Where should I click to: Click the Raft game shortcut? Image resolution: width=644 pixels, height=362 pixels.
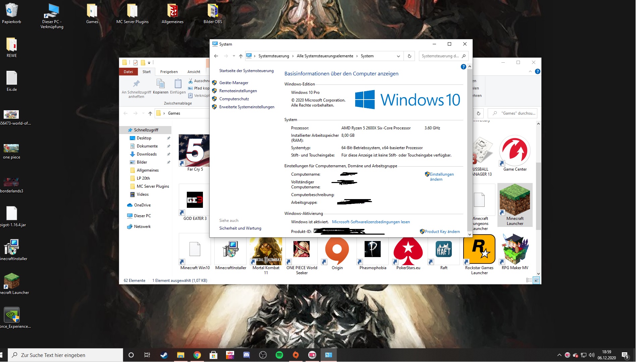444,254
